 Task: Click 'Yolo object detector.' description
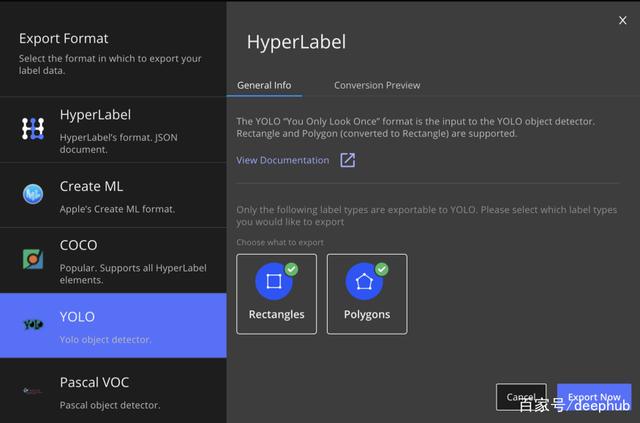(x=105, y=340)
